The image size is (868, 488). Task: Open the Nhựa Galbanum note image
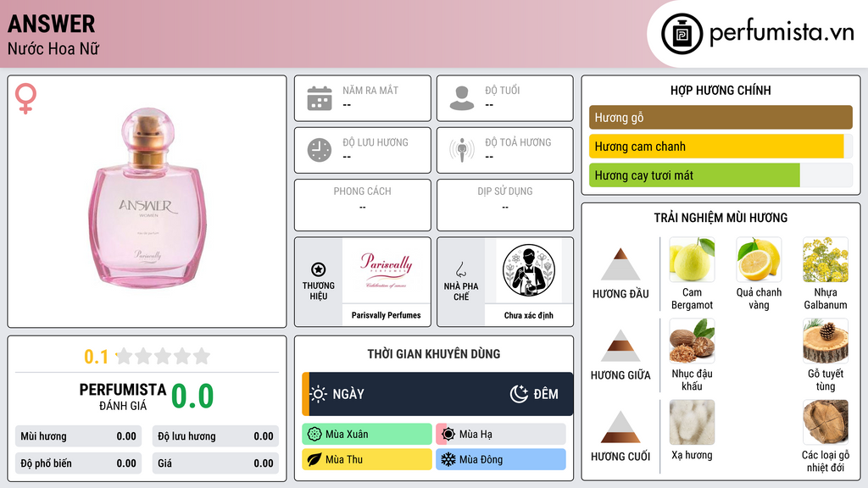click(826, 259)
